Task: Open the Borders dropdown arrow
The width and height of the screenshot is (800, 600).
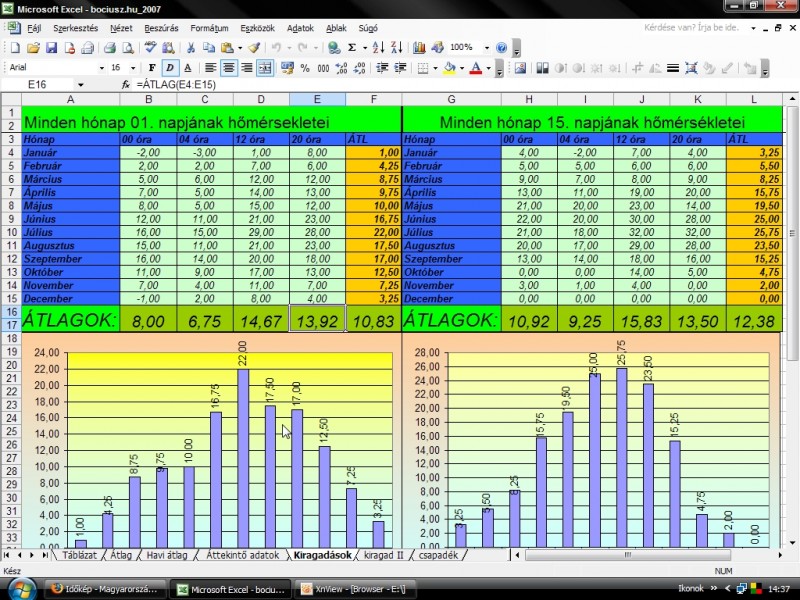Action: coord(435,68)
